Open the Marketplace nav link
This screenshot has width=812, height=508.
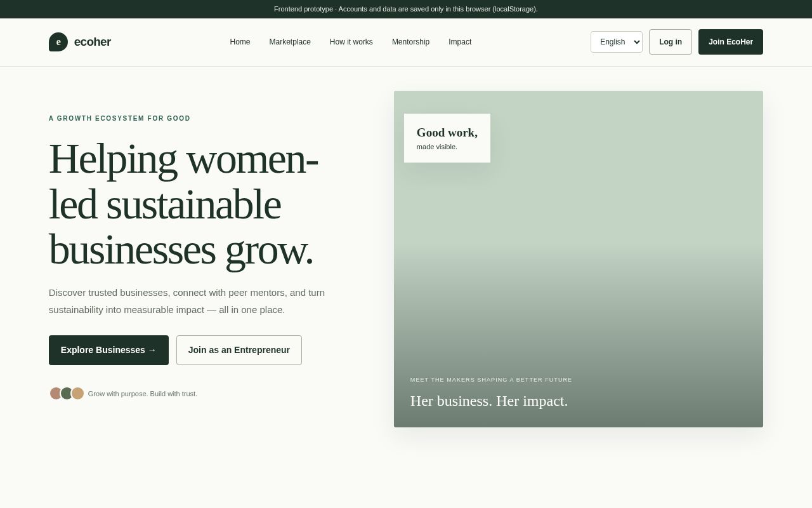(x=290, y=42)
